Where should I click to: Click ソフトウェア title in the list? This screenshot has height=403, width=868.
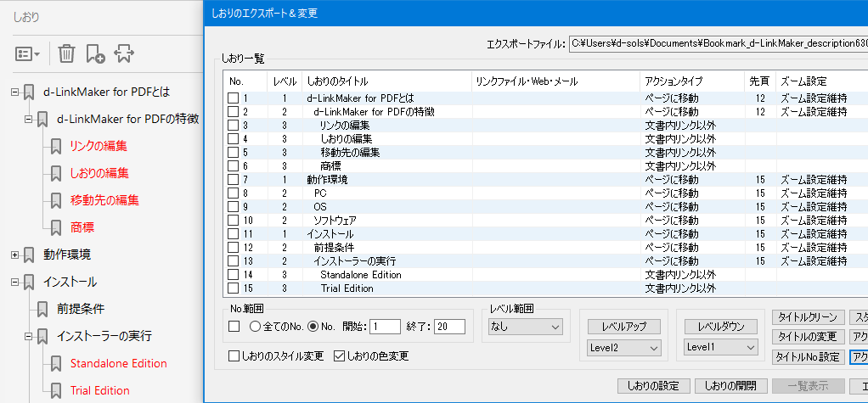point(335,221)
